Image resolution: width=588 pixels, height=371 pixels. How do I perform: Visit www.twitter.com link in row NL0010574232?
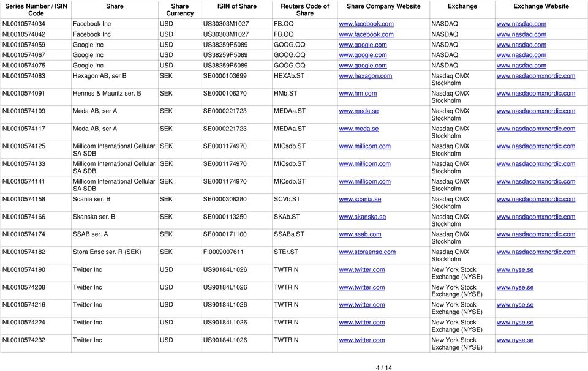361,340
